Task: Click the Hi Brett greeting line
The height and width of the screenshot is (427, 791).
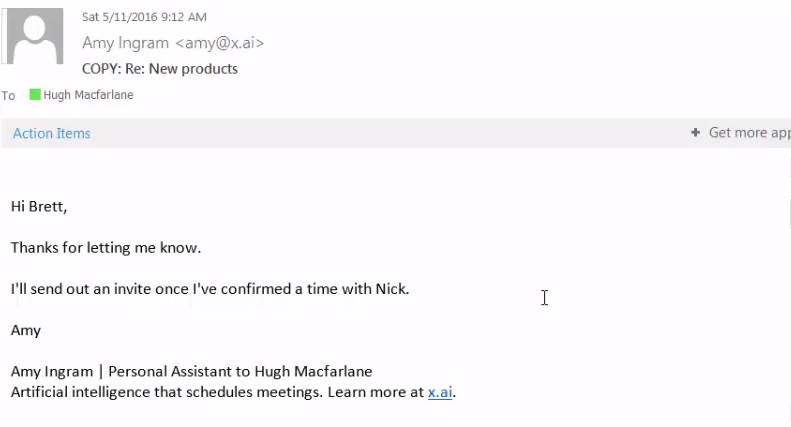Action: pyautogui.click(x=38, y=206)
